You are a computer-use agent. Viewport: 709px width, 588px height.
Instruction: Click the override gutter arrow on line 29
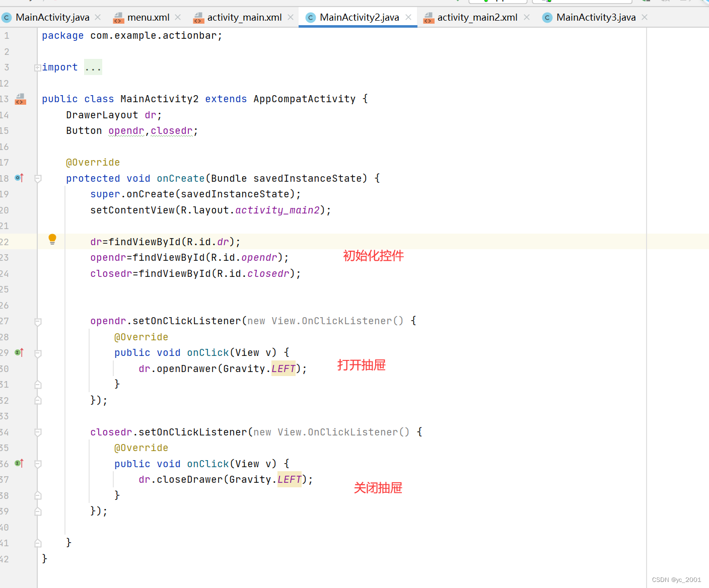click(19, 352)
